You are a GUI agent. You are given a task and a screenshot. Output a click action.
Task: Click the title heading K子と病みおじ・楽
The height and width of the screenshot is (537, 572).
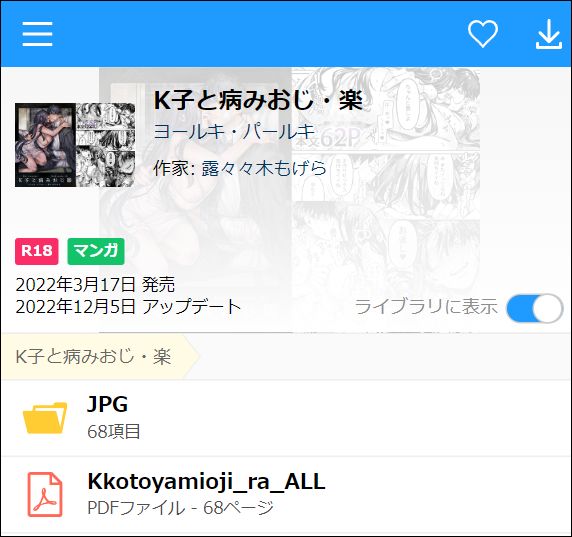click(x=258, y=100)
